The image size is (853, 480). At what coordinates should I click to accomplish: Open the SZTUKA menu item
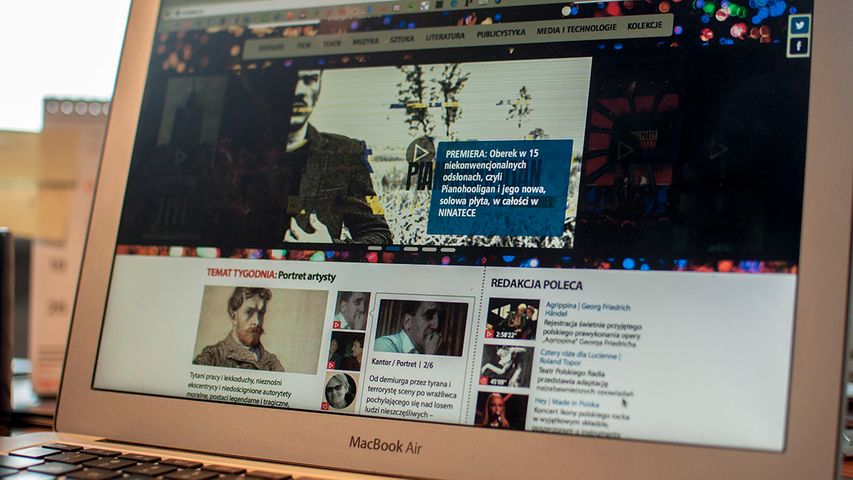coord(402,39)
